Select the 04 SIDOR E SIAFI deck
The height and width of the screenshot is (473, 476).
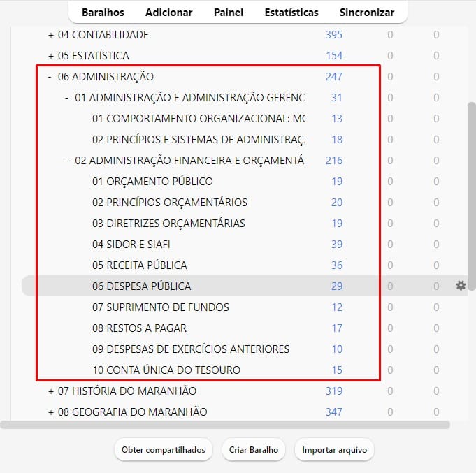click(x=131, y=245)
